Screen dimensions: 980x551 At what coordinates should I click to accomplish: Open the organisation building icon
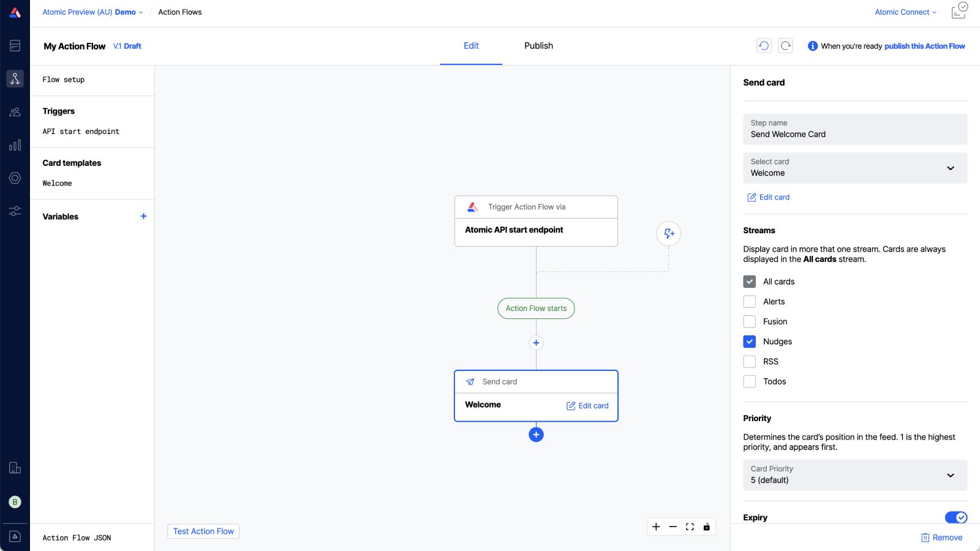(x=15, y=468)
